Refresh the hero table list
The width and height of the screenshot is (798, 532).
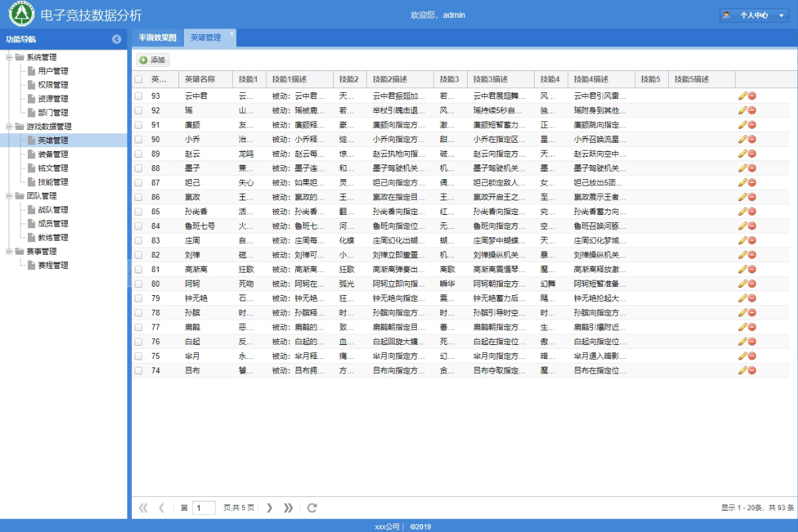pos(312,508)
